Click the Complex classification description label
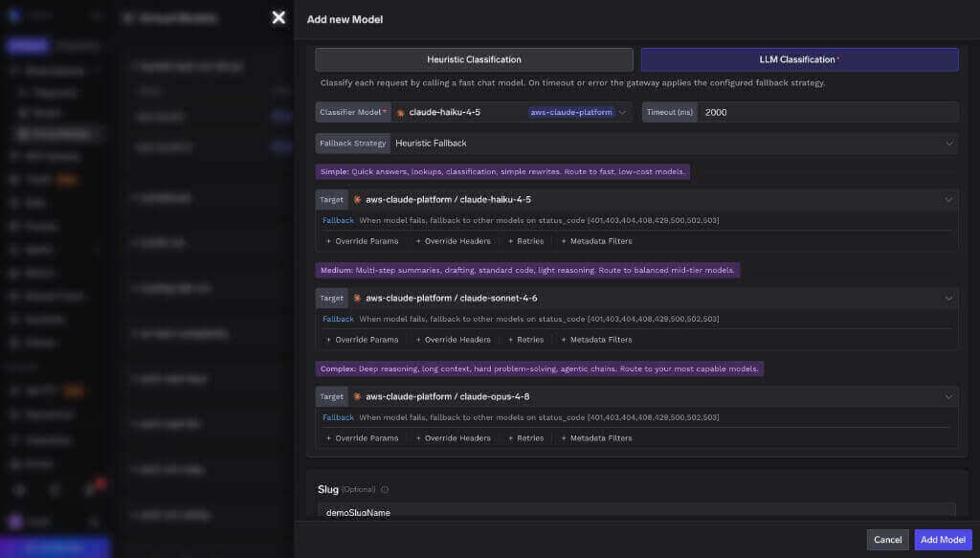 tap(540, 369)
